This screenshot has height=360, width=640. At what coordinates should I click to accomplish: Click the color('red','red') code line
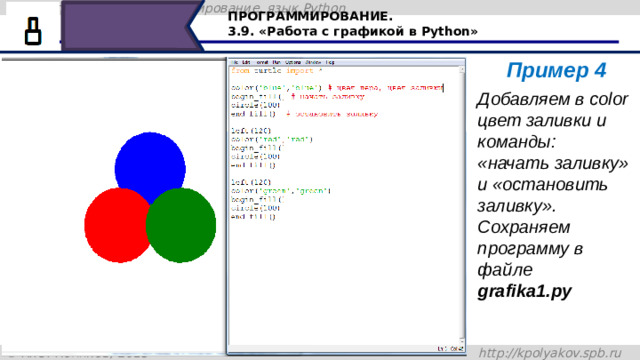[272, 140]
